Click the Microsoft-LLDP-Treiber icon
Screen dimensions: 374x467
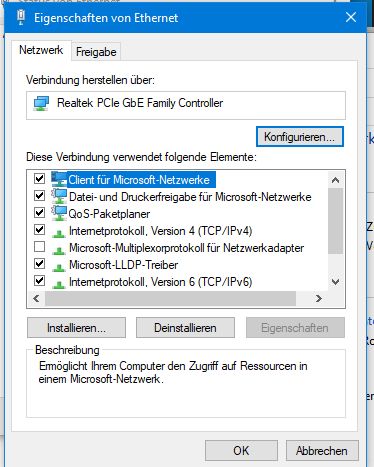coord(59,267)
